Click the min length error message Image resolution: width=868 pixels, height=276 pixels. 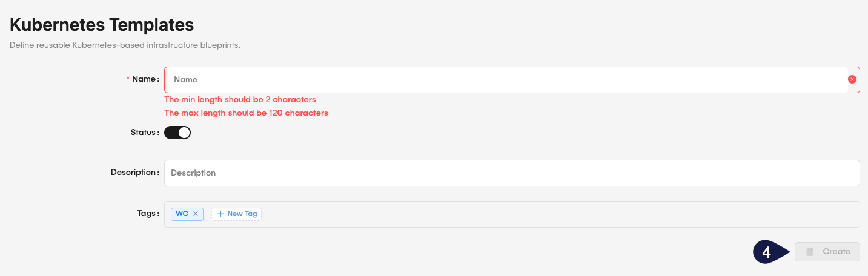pos(240,99)
